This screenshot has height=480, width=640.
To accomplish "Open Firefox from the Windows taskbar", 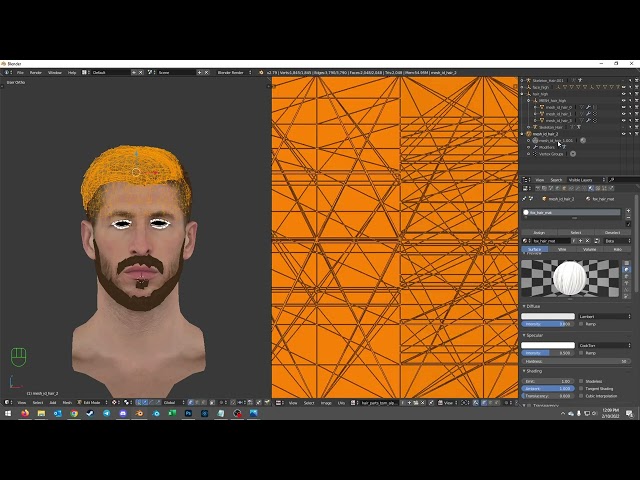I will 25,413.
